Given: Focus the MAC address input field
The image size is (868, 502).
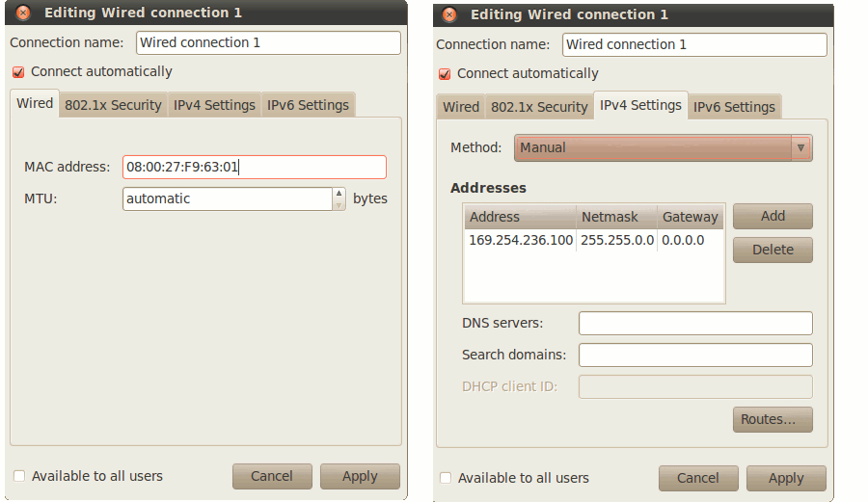Looking at the screenshot, I should coord(254,167).
